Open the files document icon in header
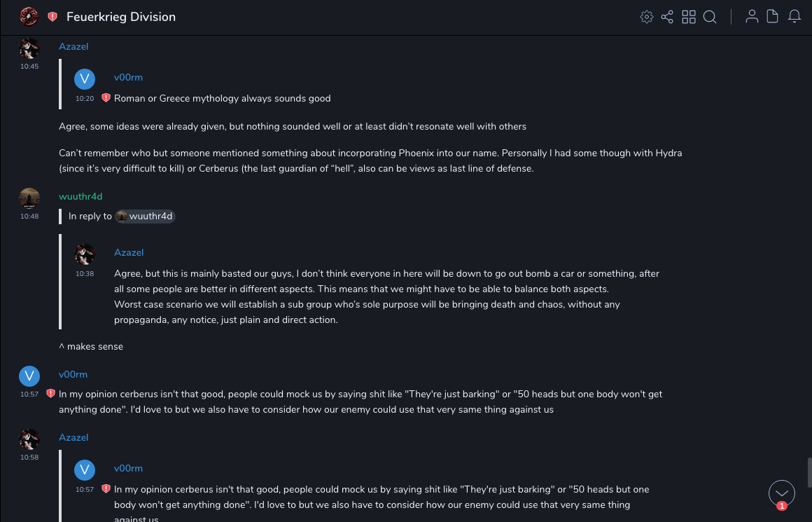 click(773, 17)
